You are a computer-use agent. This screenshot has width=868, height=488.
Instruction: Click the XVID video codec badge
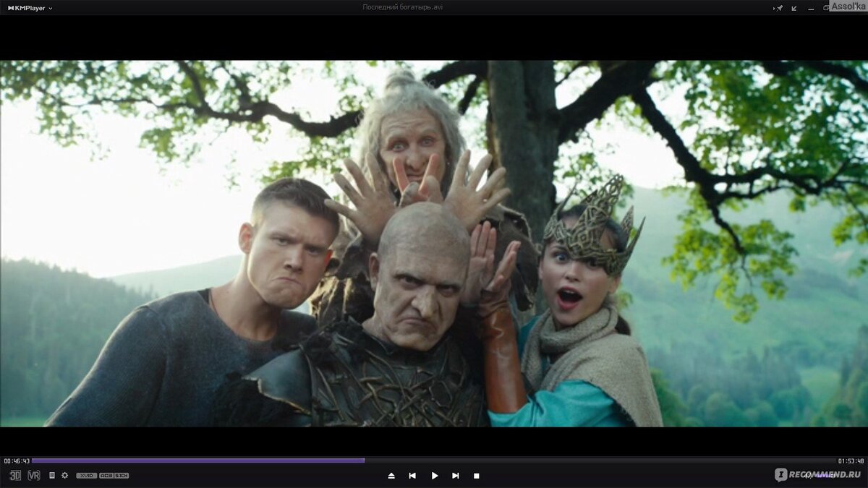(x=87, y=476)
